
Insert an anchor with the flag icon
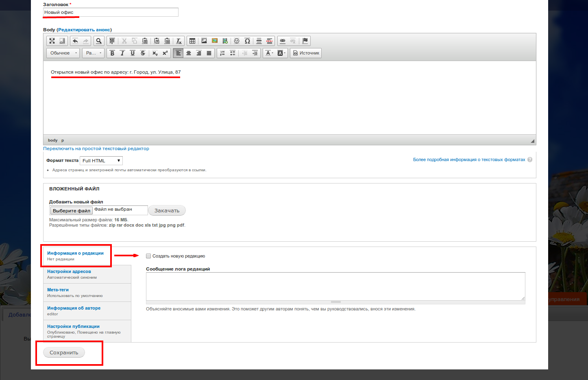(305, 41)
